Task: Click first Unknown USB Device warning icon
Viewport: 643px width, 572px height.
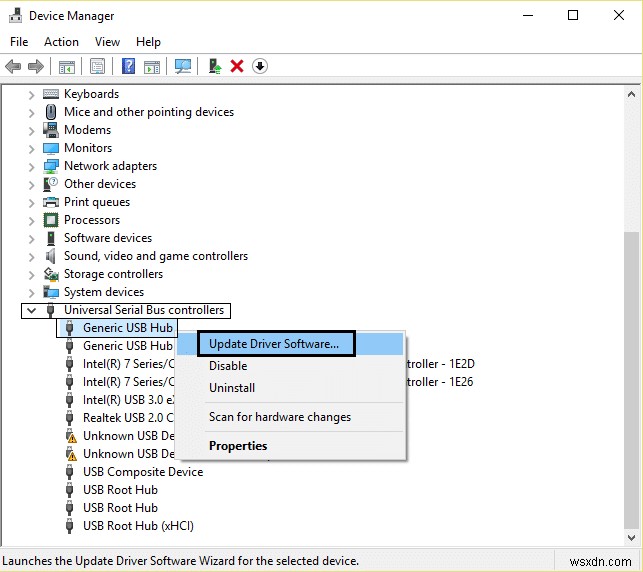Action: pyautogui.click(x=71, y=436)
